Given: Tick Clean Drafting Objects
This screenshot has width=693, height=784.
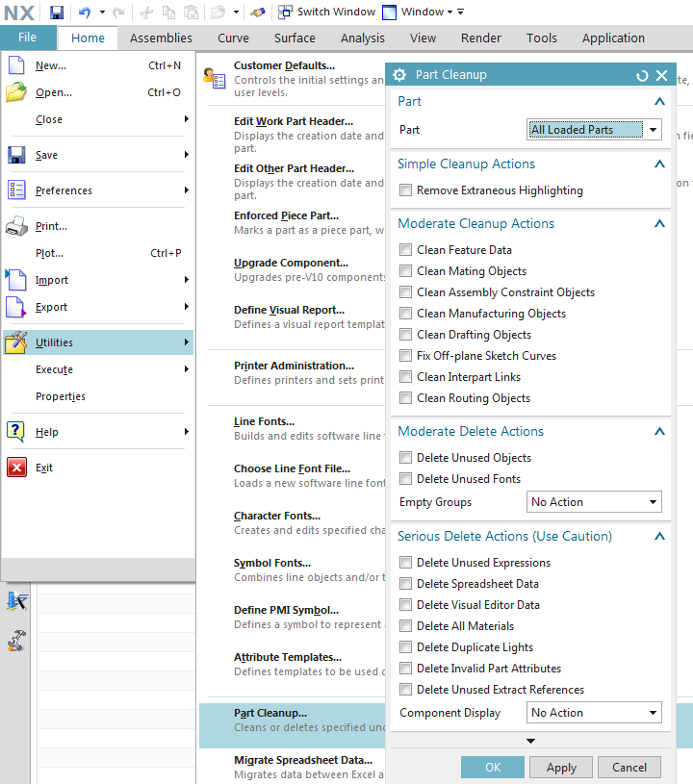Looking at the screenshot, I should pyautogui.click(x=406, y=334).
